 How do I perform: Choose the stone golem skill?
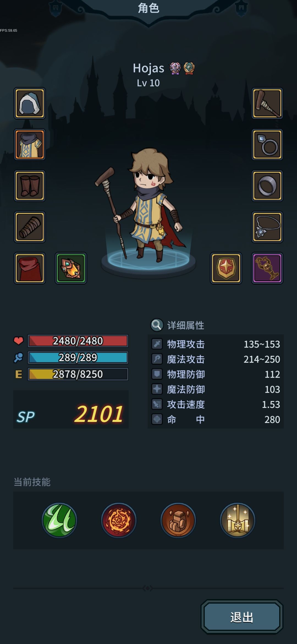pos(178,520)
